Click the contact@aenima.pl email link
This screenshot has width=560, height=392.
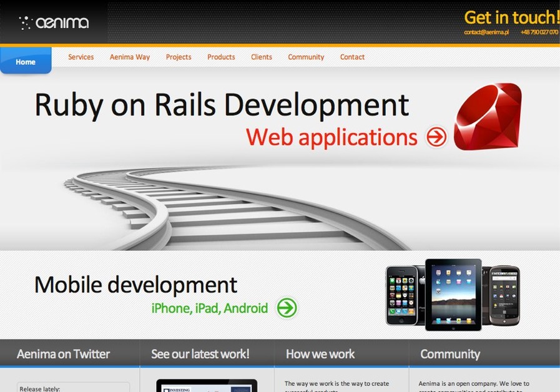tap(486, 32)
